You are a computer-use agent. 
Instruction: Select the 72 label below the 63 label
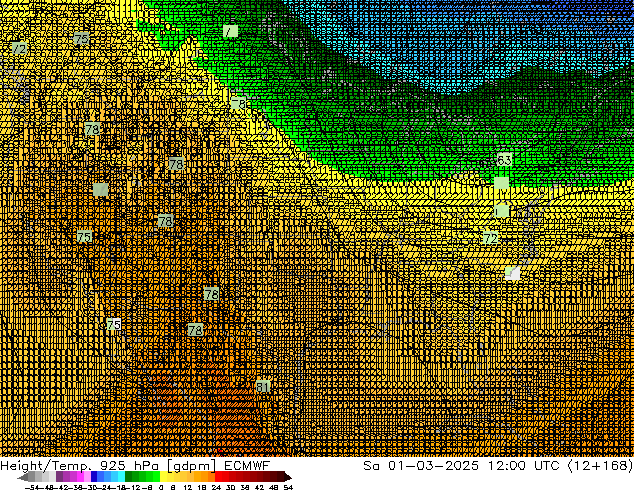click(x=490, y=238)
